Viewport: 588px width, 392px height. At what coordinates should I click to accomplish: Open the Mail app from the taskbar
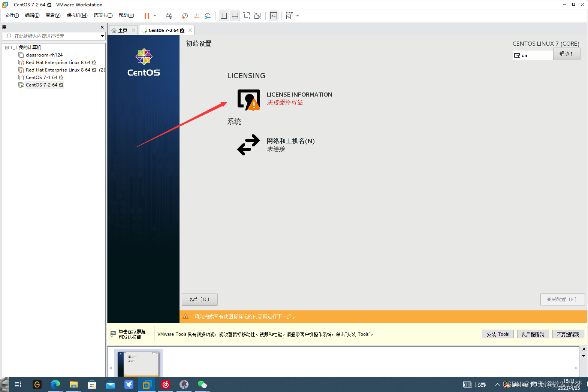coord(111,385)
